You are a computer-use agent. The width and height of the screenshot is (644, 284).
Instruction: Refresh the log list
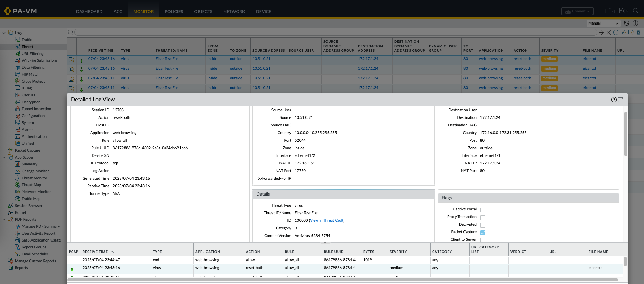point(627,23)
